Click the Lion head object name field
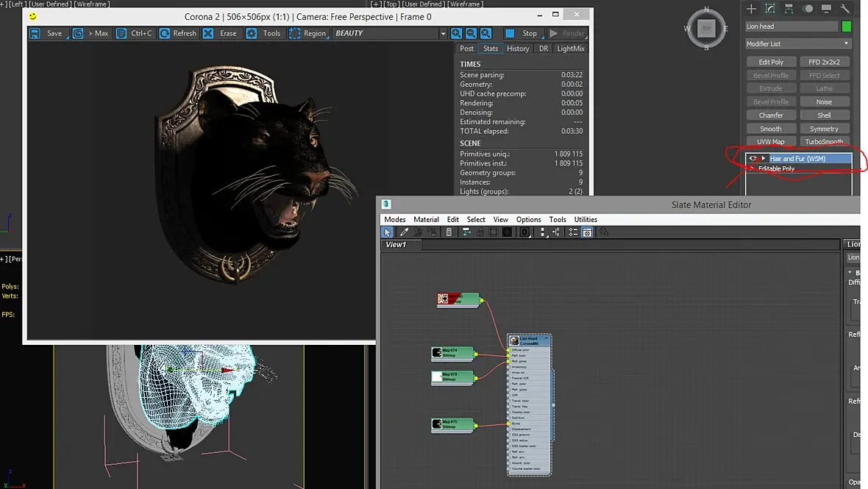Image resolution: width=868 pixels, height=489 pixels. coord(791,26)
